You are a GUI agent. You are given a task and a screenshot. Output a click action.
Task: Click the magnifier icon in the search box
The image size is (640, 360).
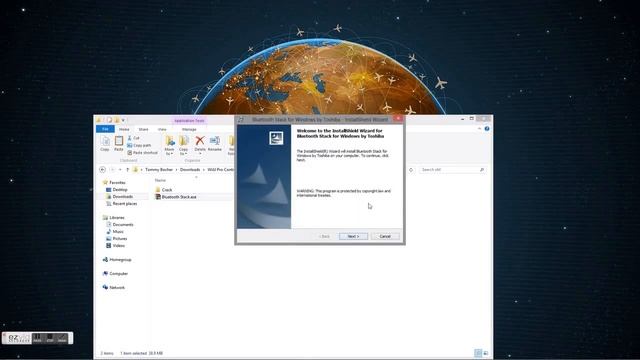pyautogui.click(x=482, y=169)
